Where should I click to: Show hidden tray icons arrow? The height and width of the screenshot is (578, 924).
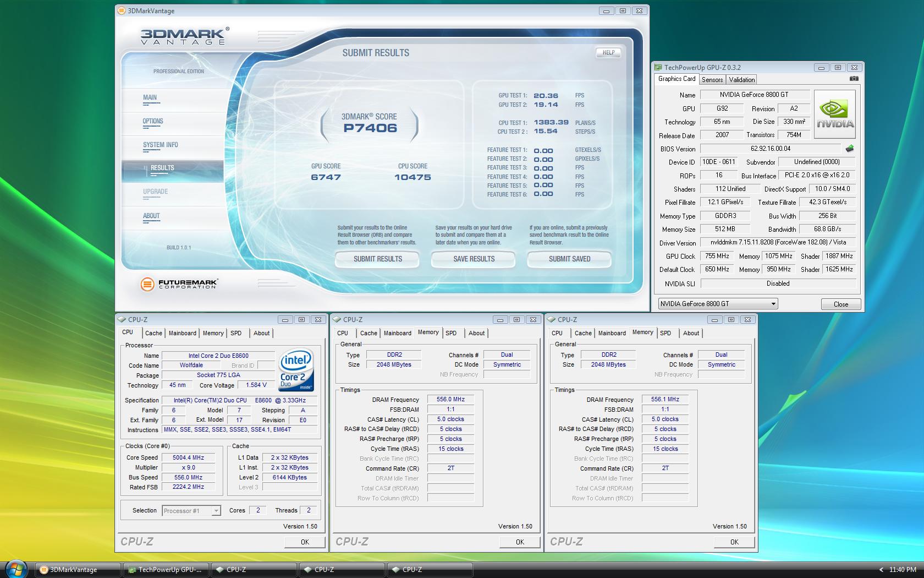pyautogui.click(x=881, y=570)
